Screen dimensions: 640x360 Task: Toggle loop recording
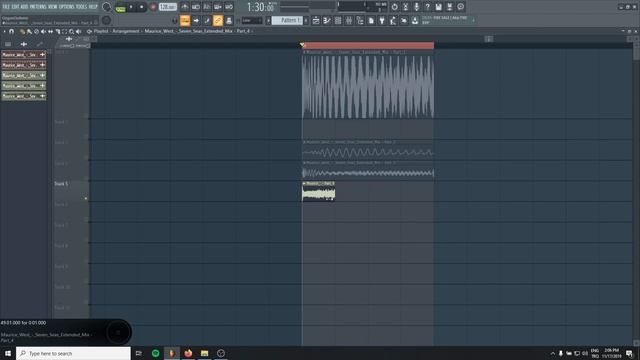coord(229,7)
